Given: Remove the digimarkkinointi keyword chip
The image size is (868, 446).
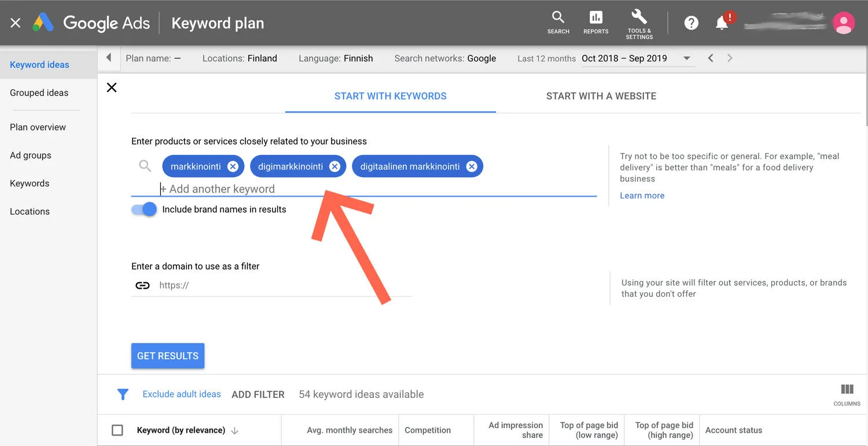Looking at the screenshot, I should (334, 167).
